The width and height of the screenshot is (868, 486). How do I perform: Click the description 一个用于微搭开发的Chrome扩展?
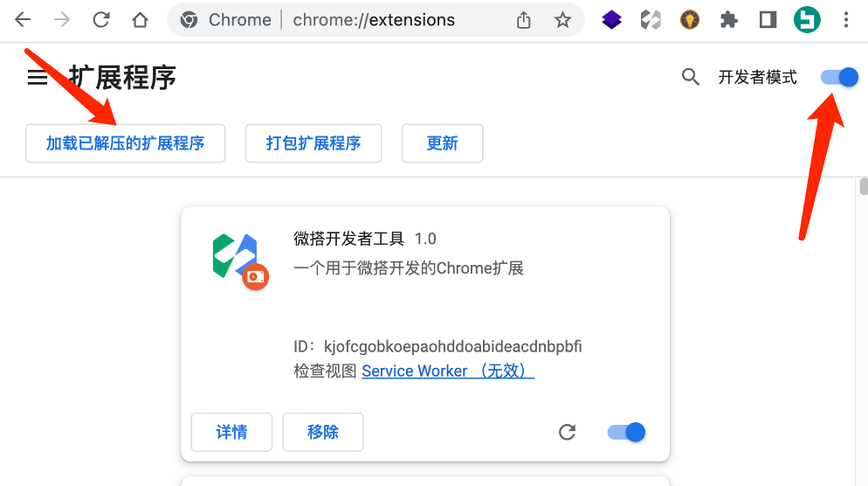pyautogui.click(x=409, y=268)
